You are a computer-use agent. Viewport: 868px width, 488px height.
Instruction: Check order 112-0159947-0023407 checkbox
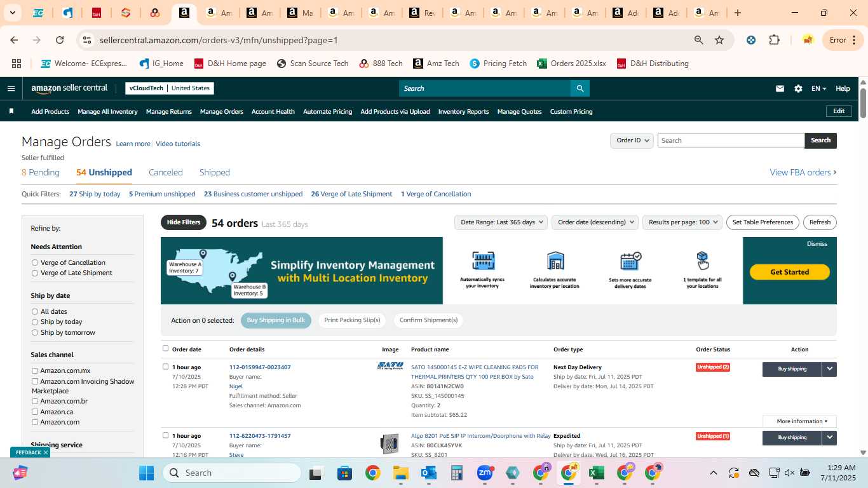point(165,367)
